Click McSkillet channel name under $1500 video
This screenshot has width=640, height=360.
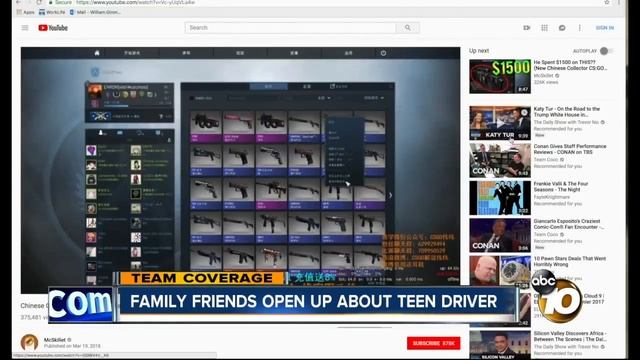pyautogui.click(x=544, y=76)
